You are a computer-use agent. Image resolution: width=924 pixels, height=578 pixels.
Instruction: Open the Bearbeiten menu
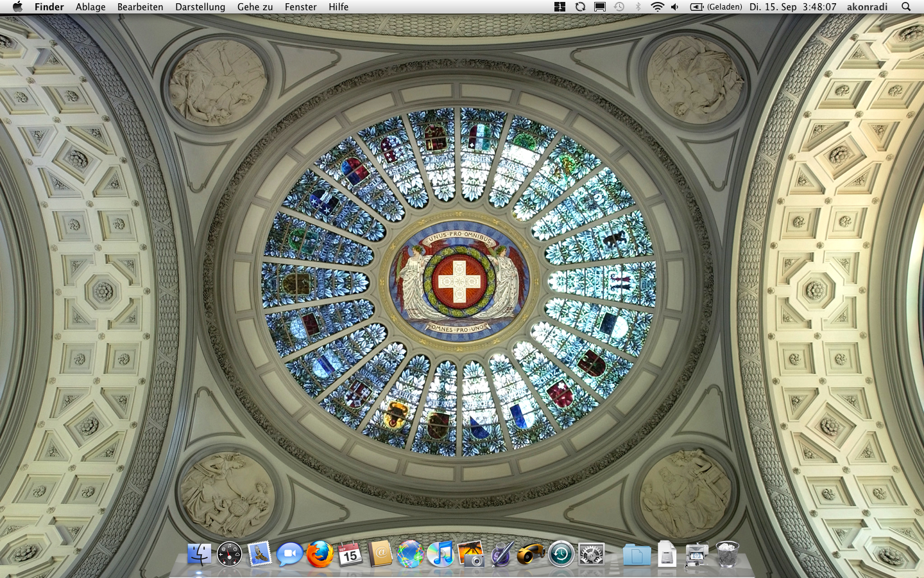tap(140, 6)
